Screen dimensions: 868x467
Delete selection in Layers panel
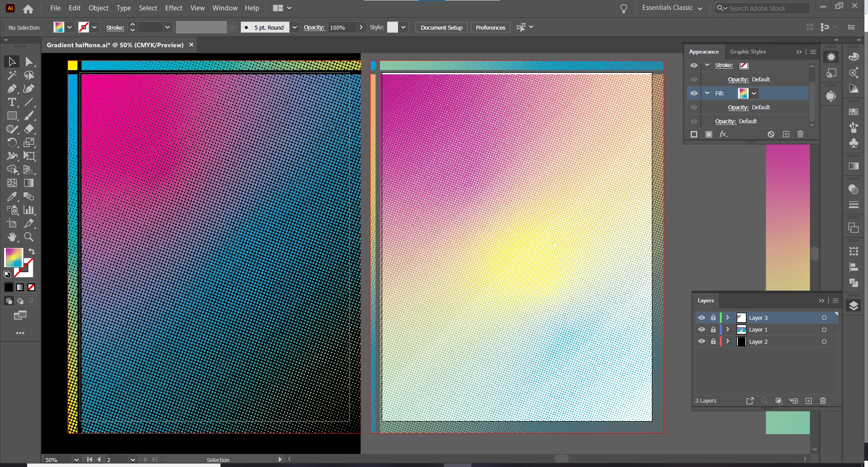coord(823,401)
